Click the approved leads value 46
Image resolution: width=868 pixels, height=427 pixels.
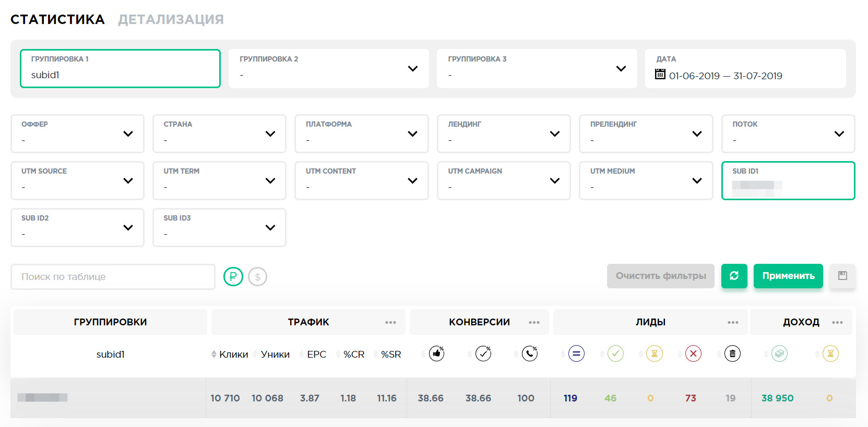pos(610,398)
